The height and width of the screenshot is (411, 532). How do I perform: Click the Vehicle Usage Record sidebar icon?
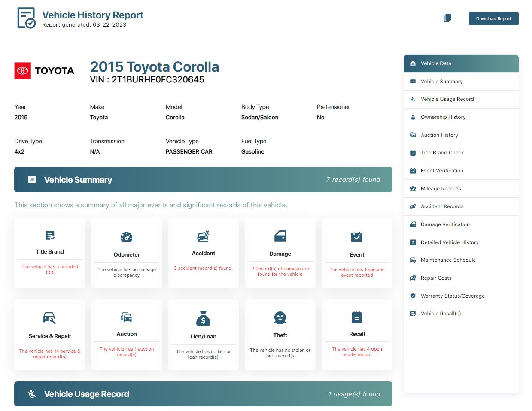[x=413, y=99]
